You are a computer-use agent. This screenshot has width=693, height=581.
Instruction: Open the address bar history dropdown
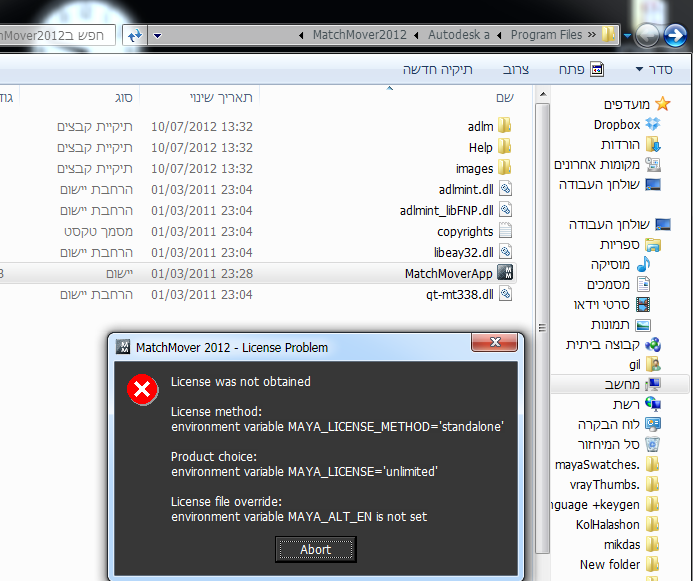pos(157,35)
